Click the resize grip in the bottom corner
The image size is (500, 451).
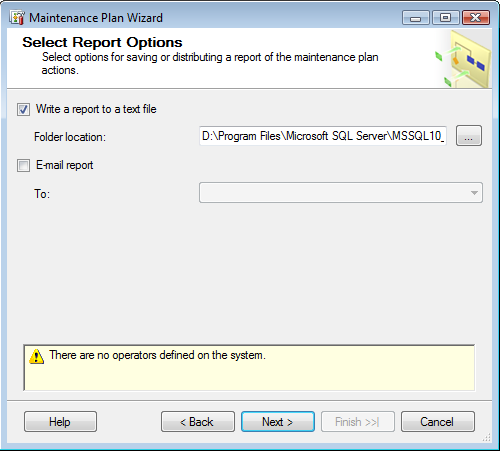(487, 438)
